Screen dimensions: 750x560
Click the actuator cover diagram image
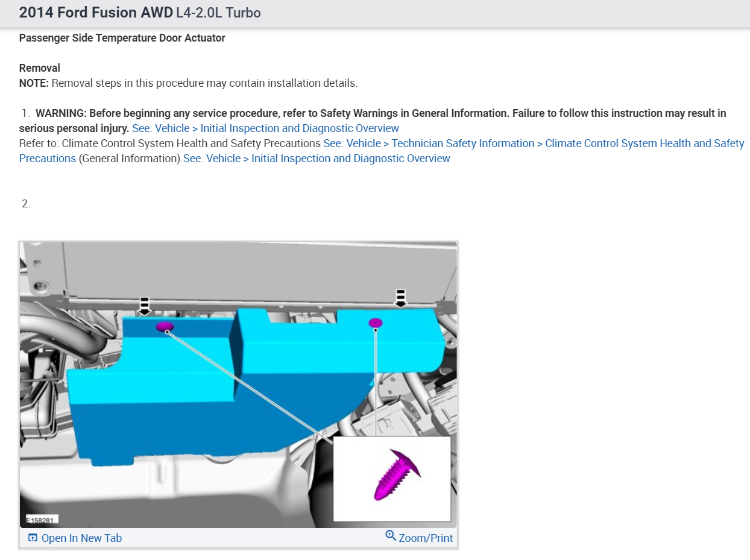pos(238,385)
